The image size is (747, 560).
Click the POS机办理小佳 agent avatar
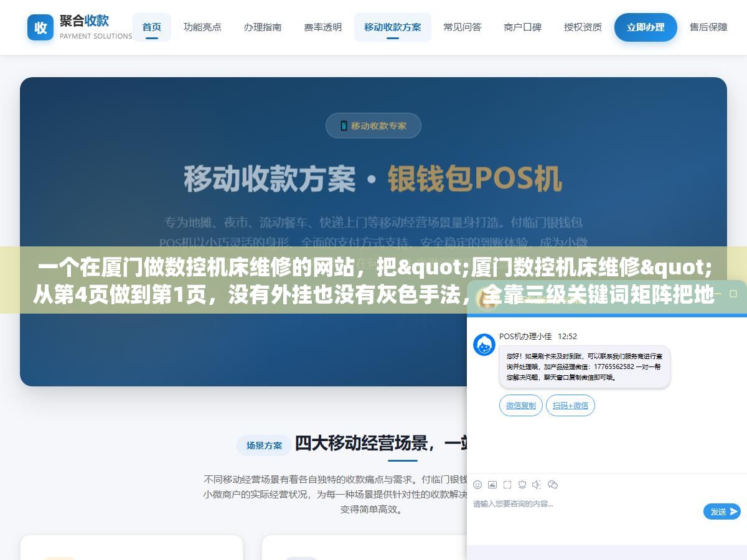[484, 345]
